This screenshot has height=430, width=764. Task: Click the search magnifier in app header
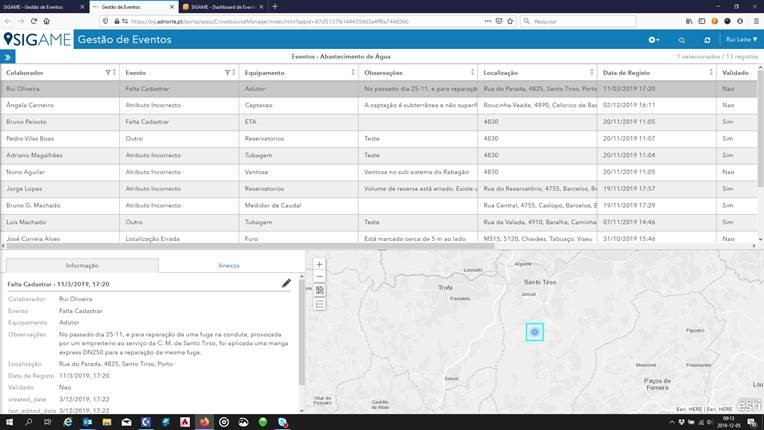coord(682,39)
